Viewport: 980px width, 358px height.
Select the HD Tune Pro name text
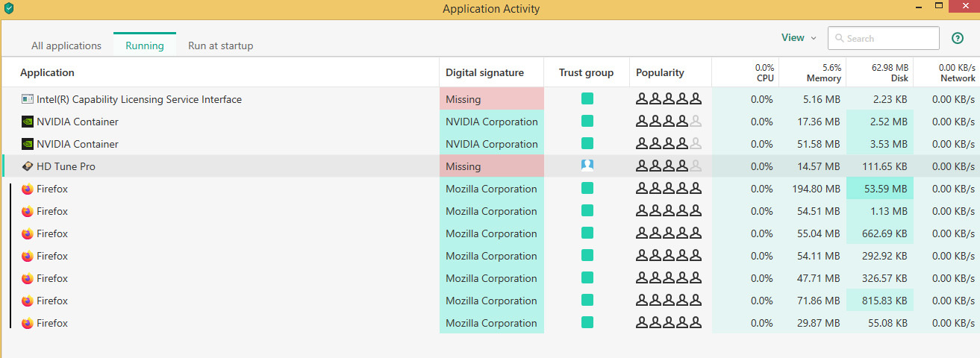66,166
